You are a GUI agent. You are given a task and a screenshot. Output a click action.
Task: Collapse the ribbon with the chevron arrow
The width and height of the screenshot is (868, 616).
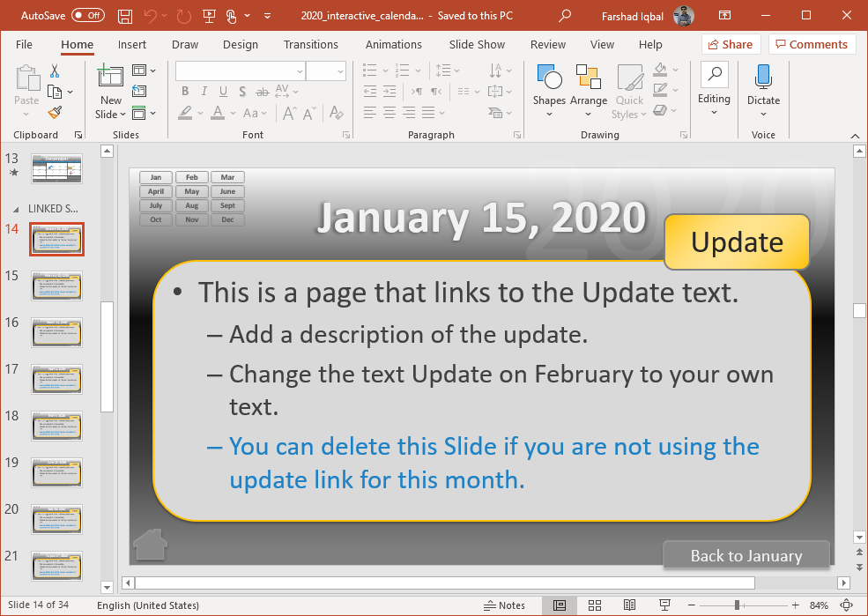point(853,135)
